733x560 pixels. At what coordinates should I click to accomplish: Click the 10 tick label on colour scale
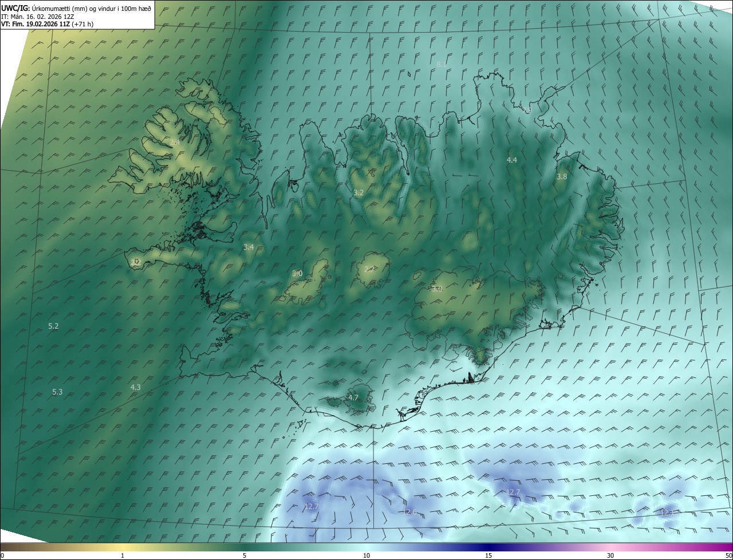366,556
